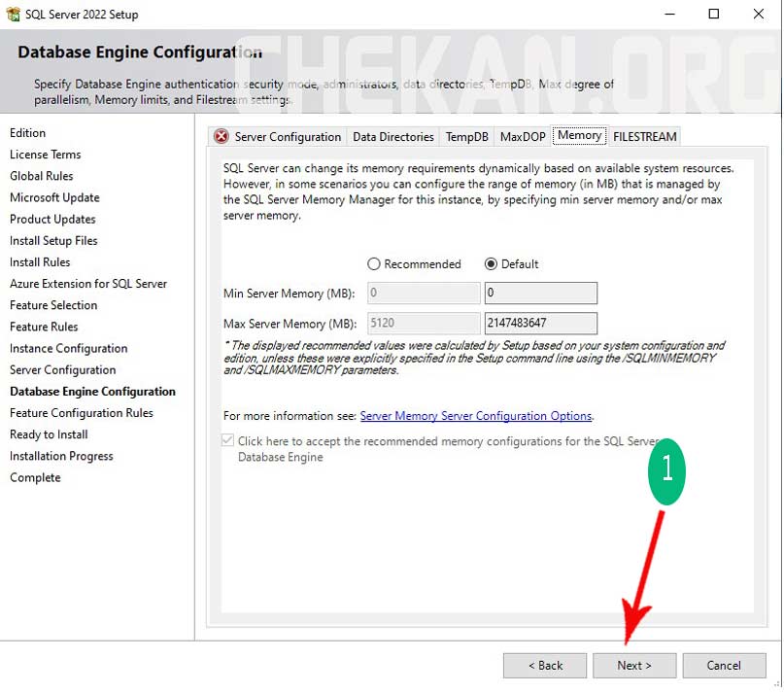Select Microsoft Update step
This screenshot has height=693, width=784.
(54, 197)
